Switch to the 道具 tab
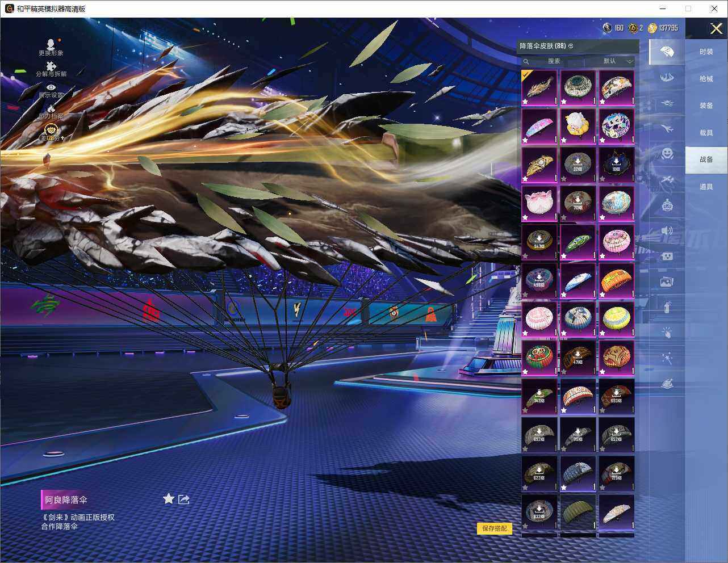Image resolution: width=728 pixels, height=563 pixels. point(706,187)
